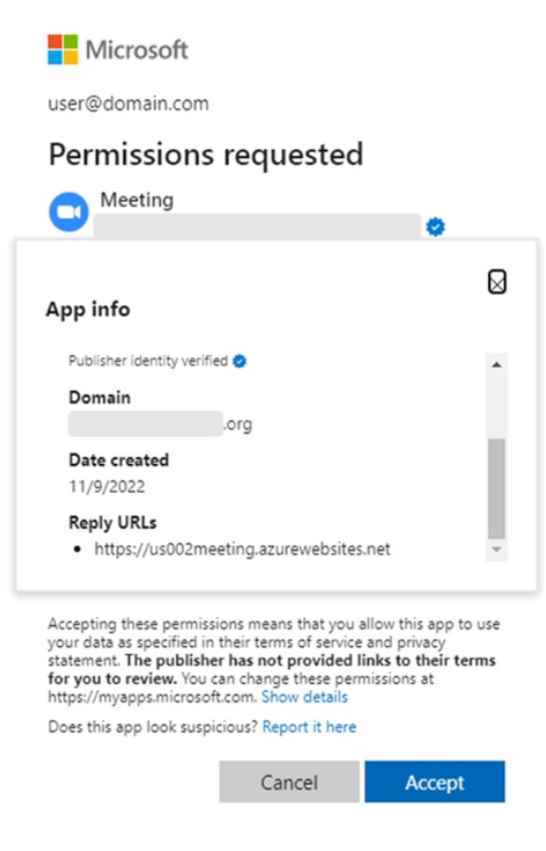Click the redacted .org domain value
This screenshot has width=546, height=851.
[x=160, y=423]
